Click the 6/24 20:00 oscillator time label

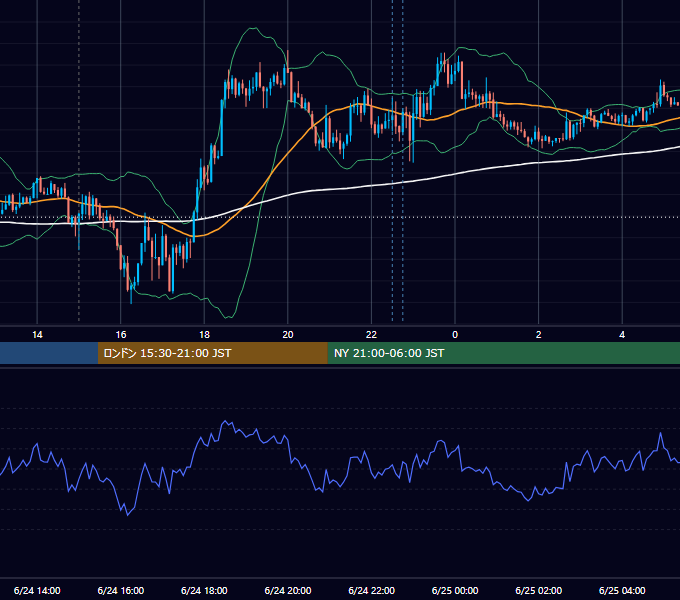(x=288, y=590)
